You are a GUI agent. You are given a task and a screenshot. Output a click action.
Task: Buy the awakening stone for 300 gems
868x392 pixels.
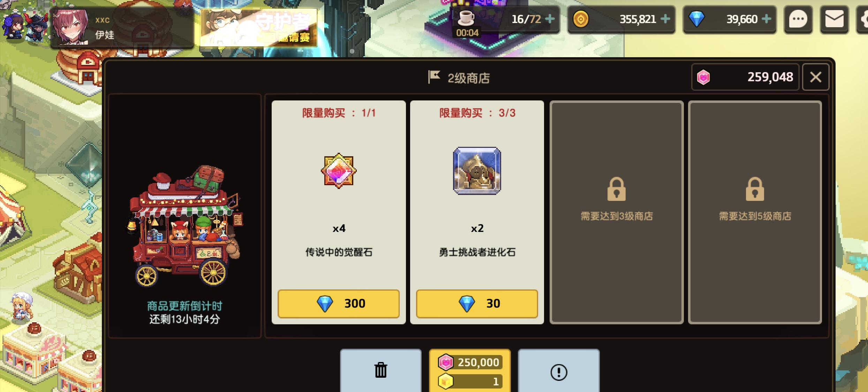coord(339,303)
